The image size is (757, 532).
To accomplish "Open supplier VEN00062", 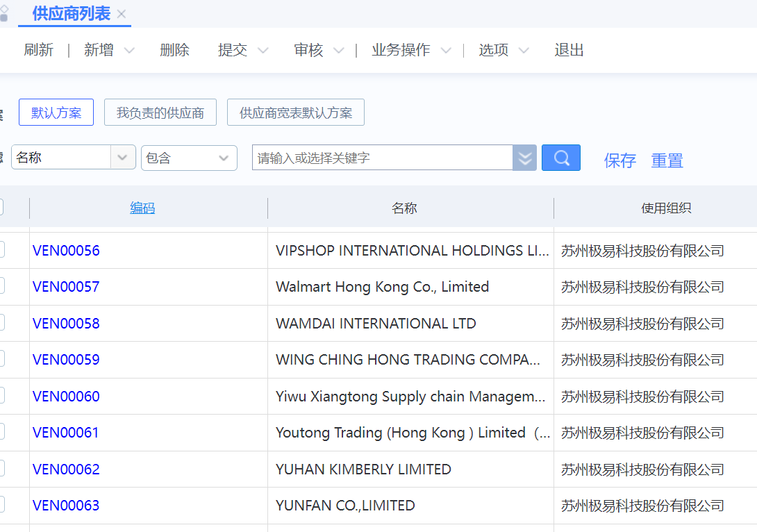I will pos(66,469).
